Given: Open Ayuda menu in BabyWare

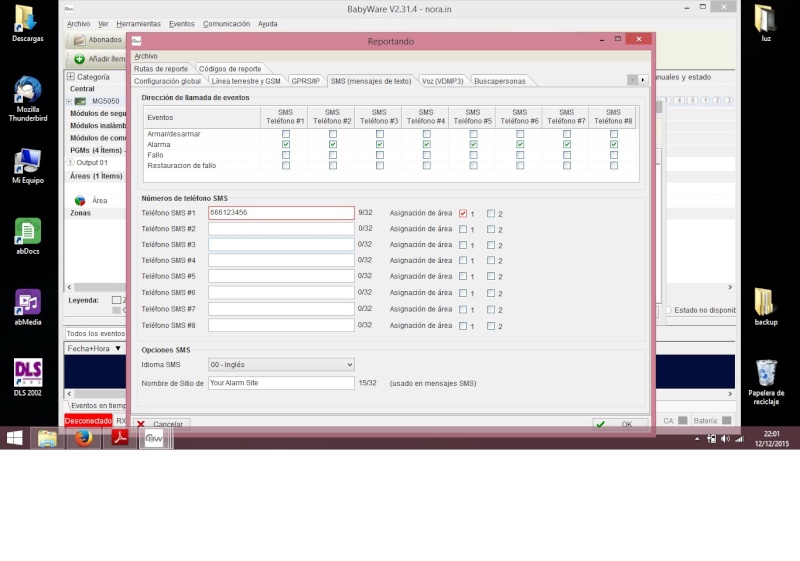Looking at the screenshot, I should (x=267, y=24).
